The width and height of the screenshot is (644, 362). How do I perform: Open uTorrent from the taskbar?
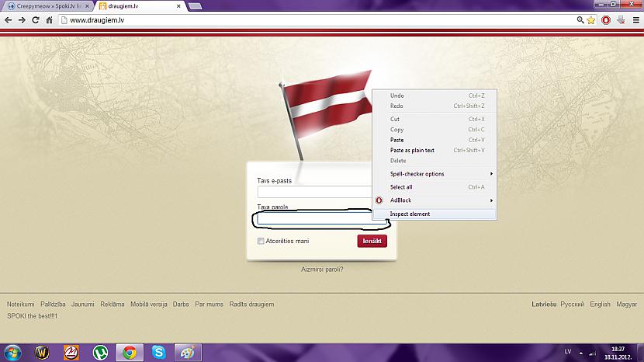click(100, 353)
